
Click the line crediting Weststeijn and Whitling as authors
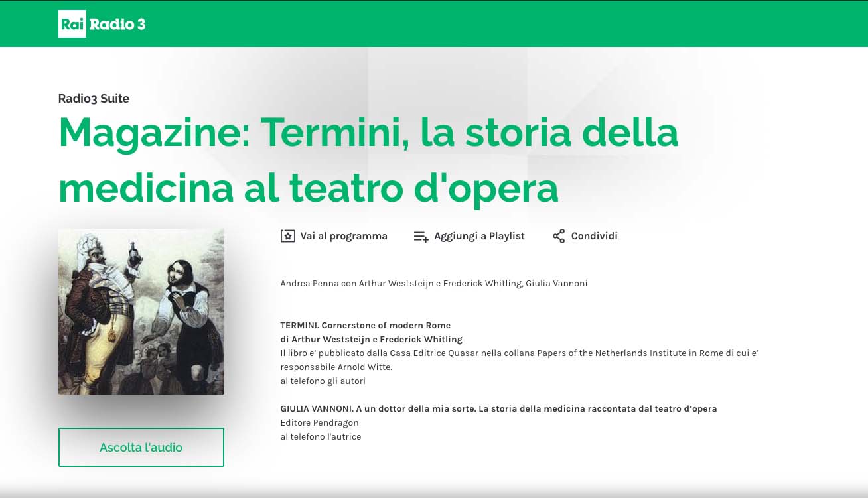(371, 340)
